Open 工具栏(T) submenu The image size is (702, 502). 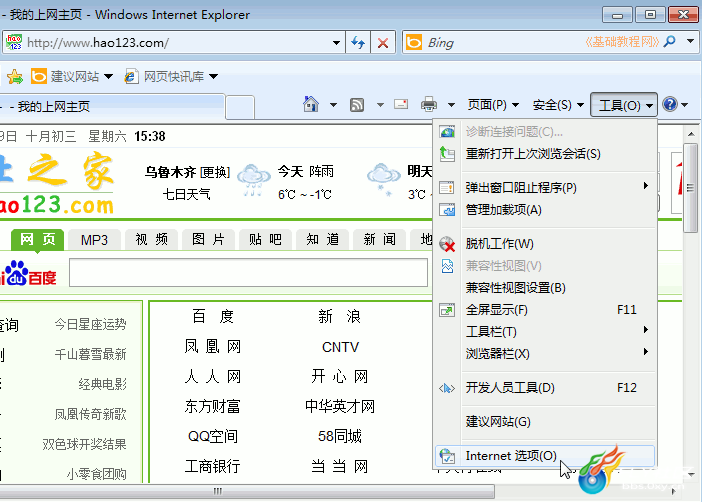tap(544, 331)
